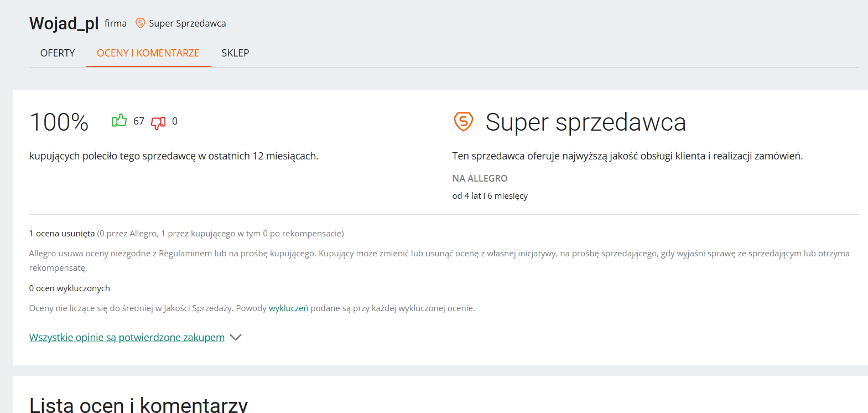Click the 100% recommendation score
This screenshot has height=413, width=868.
pos(59,122)
